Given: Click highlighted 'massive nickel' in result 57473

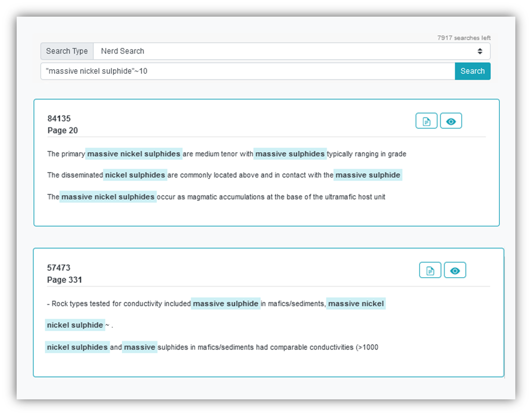Looking at the screenshot, I should pyautogui.click(x=356, y=304).
